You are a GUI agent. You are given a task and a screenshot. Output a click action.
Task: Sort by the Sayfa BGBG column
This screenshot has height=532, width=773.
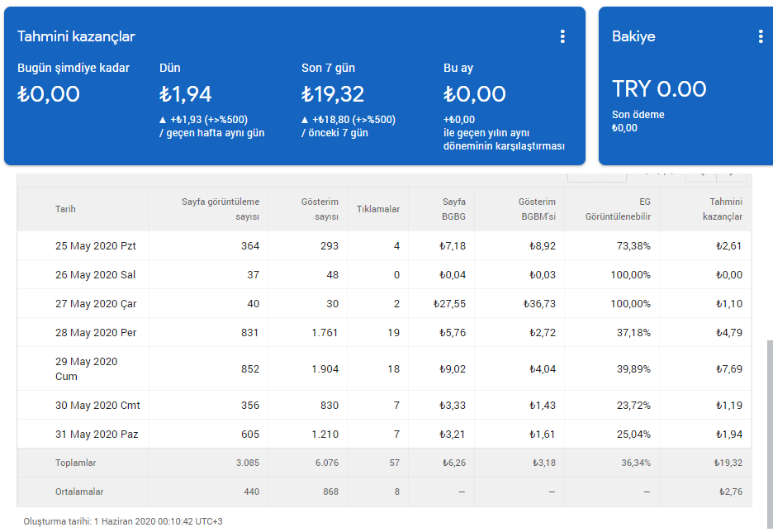[453, 209]
